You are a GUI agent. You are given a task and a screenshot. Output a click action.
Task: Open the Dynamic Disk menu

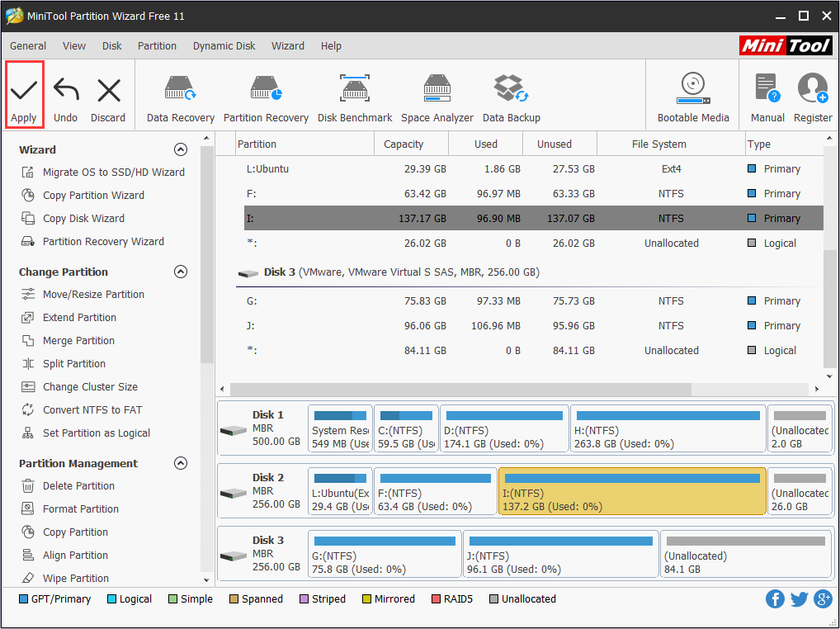224,45
